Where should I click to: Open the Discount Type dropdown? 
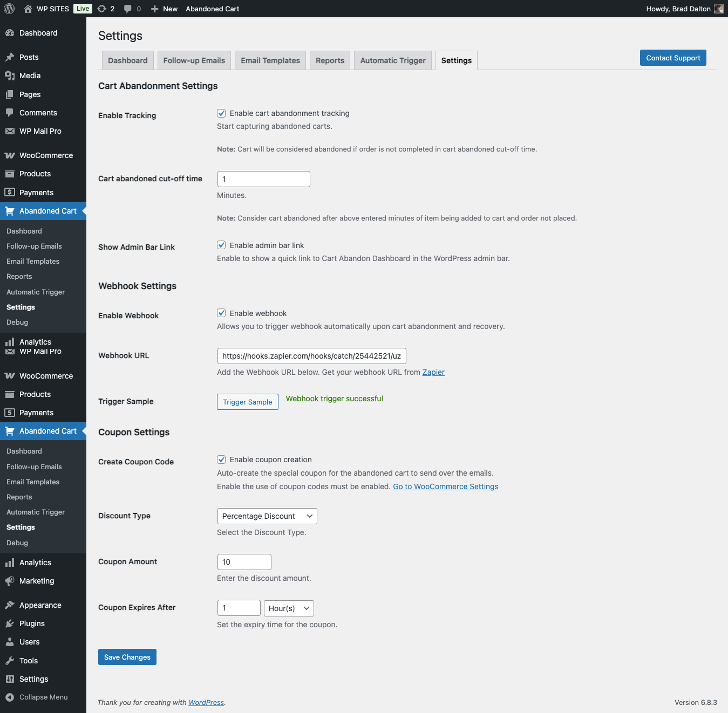[x=267, y=516]
